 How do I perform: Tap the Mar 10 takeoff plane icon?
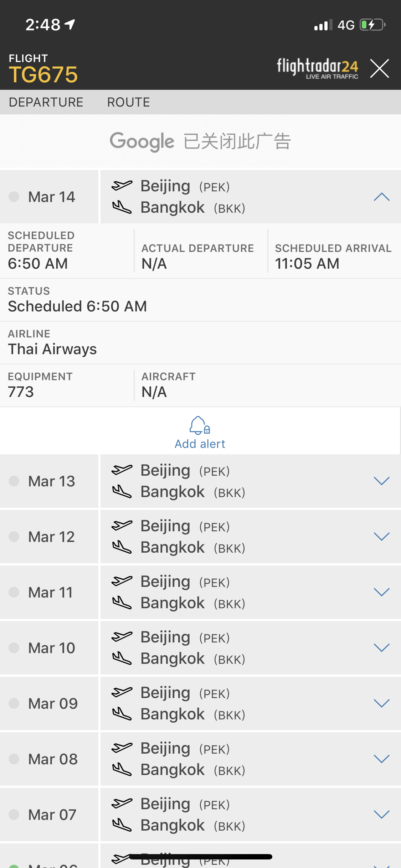click(122, 637)
